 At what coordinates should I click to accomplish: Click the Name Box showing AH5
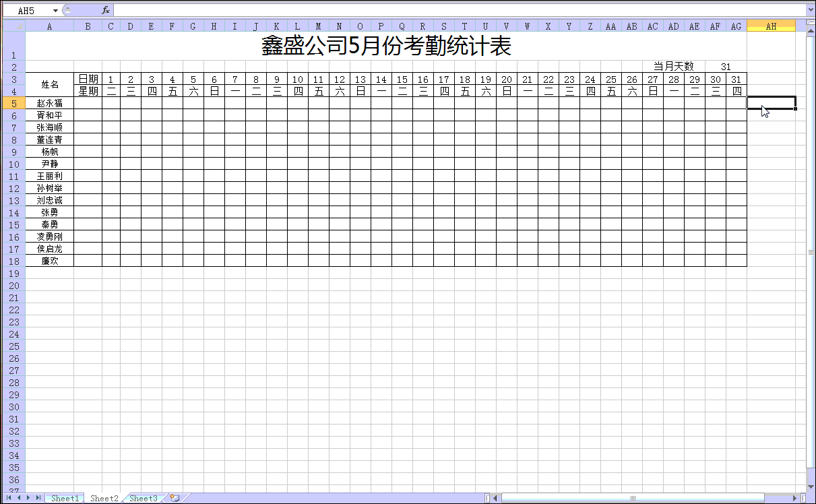click(27, 11)
